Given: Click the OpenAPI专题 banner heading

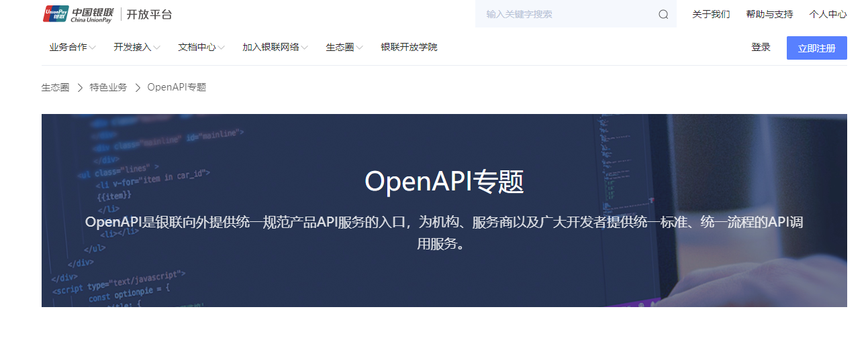Looking at the screenshot, I should pos(444,182).
